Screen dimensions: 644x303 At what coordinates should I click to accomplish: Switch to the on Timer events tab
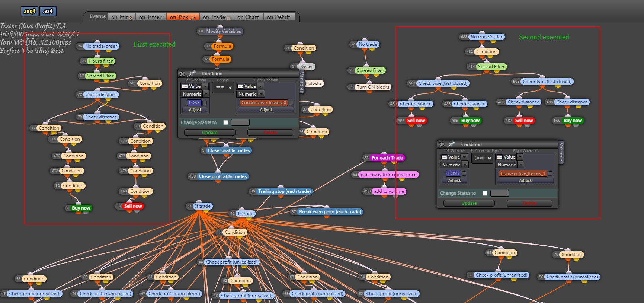(x=150, y=17)
